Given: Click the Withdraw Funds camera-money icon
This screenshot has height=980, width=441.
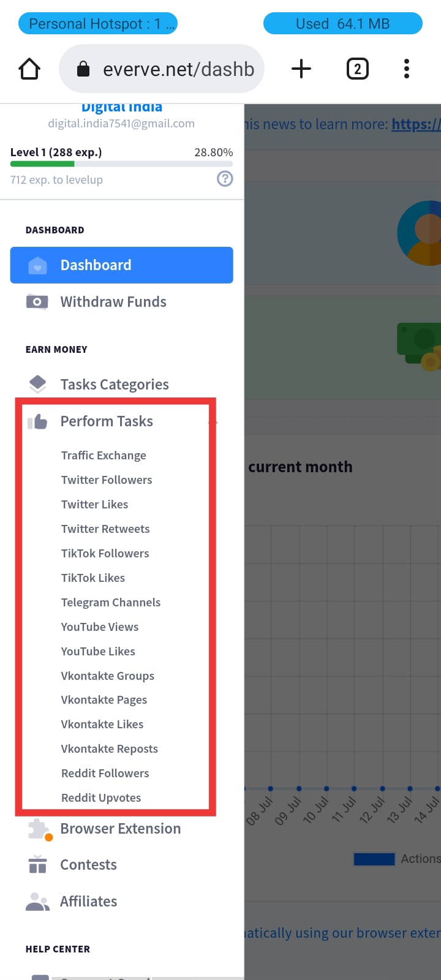Looking at the screenshot, I should tap(37, 302).
